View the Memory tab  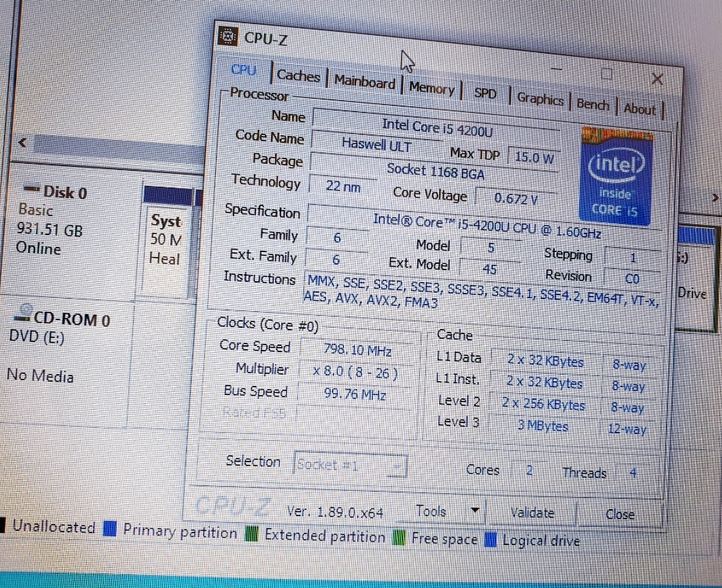coord(432,88)
